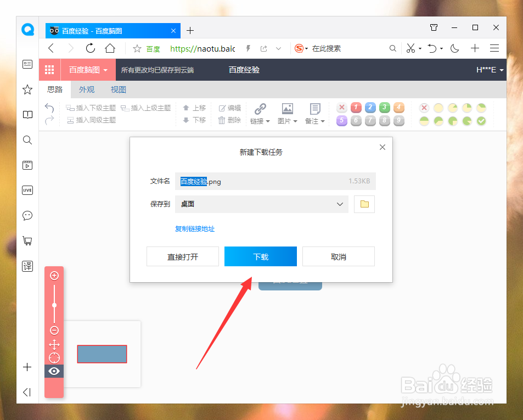Switch to the 外观 tab
This screenshot has height=420, width=523.
(87, 89)
